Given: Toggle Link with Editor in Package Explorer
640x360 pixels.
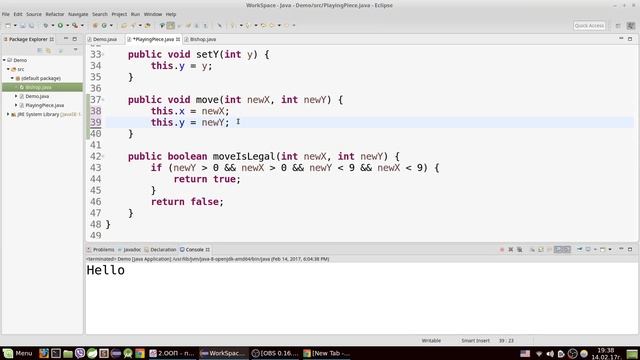Looking at the screenshot, I should tap(49, 50).
